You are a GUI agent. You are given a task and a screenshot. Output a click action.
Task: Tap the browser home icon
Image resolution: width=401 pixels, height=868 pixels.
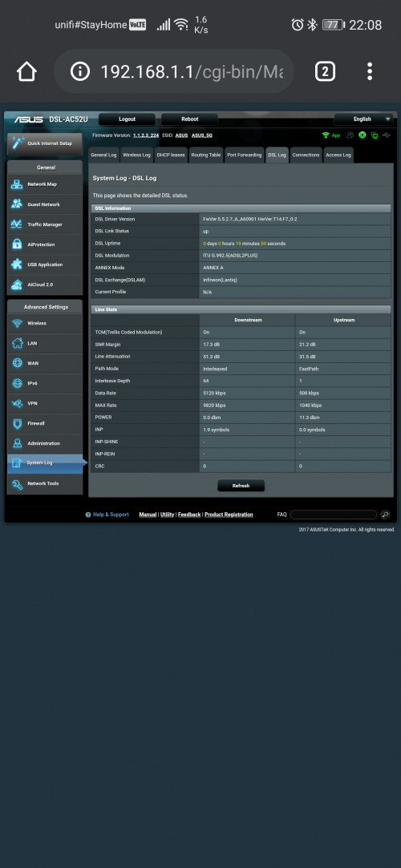pyautogui.click(x=26, y=71)
